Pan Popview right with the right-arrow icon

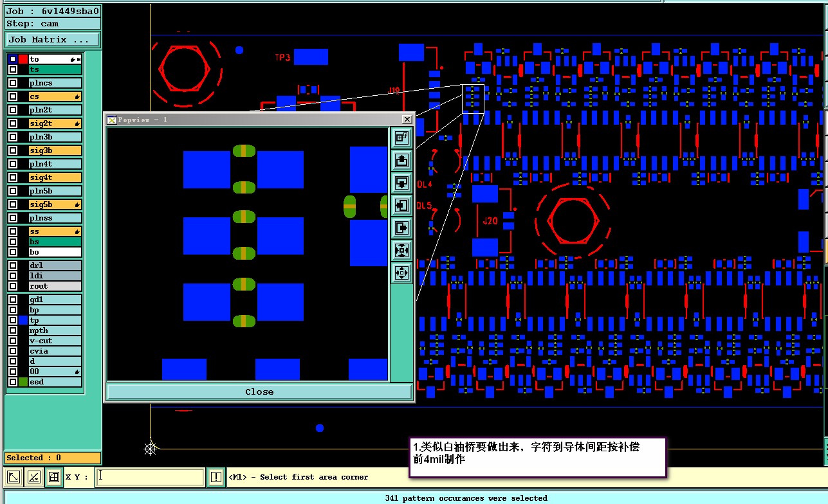coord(401,228)
